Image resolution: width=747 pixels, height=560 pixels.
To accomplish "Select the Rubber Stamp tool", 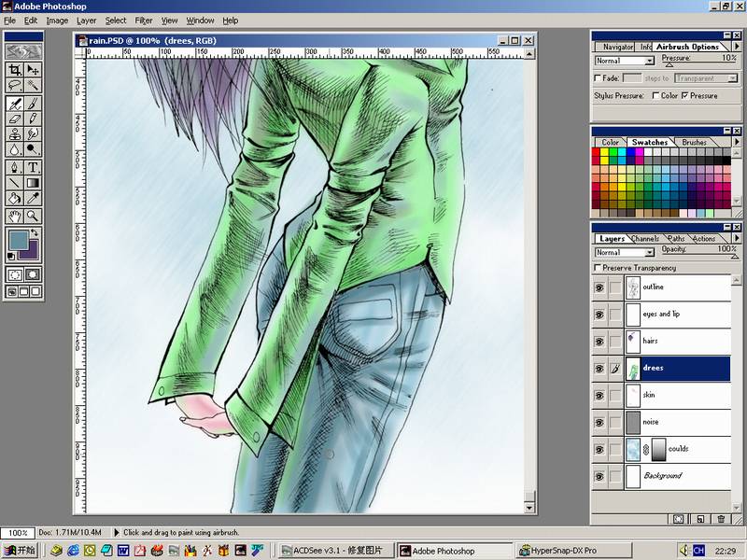I will click(x=15, y=133).
